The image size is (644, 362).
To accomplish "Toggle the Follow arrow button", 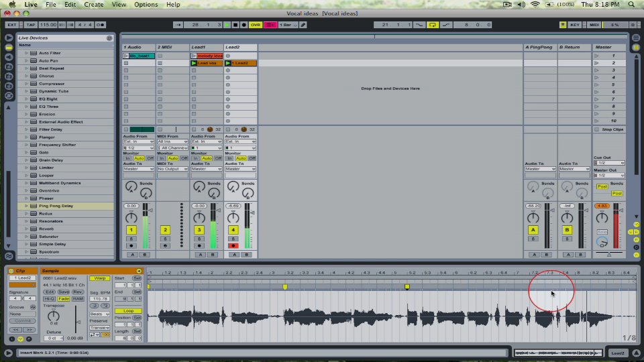I will (178, 25).
